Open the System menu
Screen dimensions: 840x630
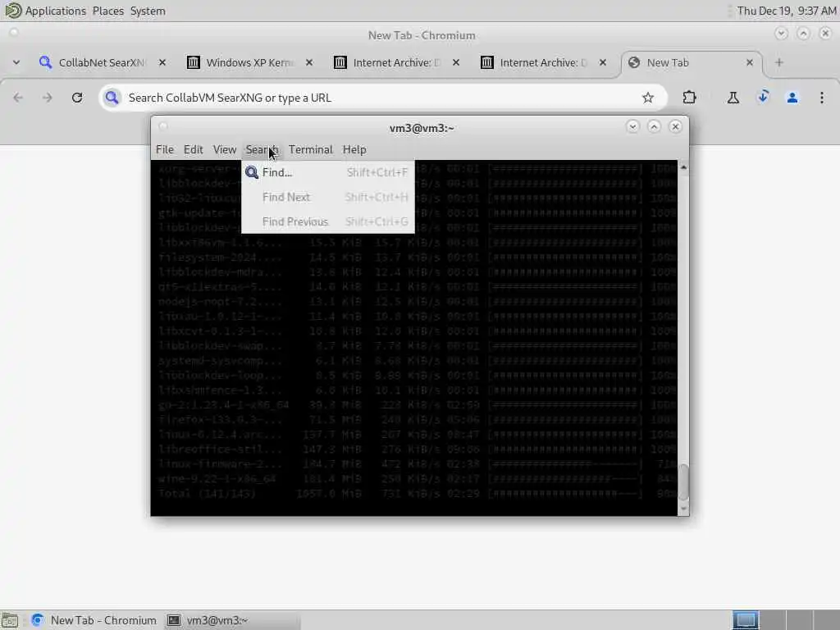coord(148,11)
